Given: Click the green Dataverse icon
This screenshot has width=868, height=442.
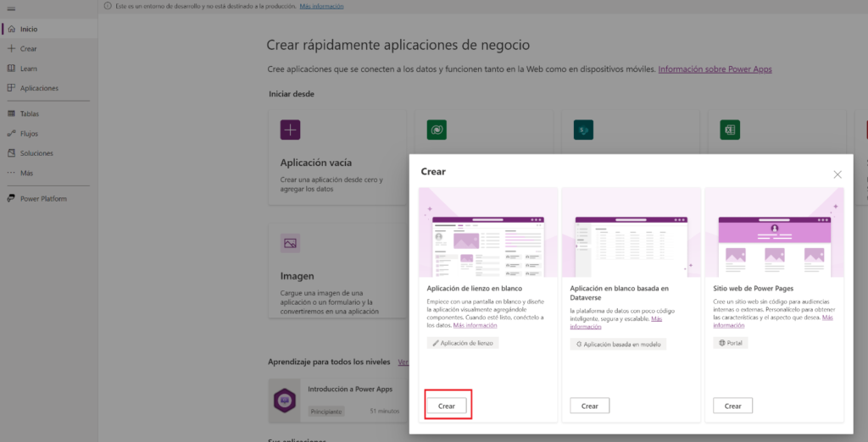Looking at the screenshot, I should 437,130.
